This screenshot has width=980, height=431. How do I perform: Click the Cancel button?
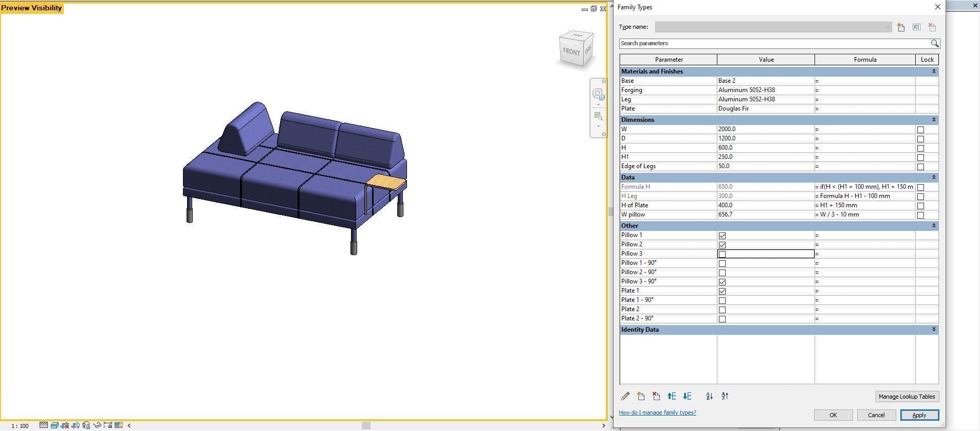tap(876, 415)
